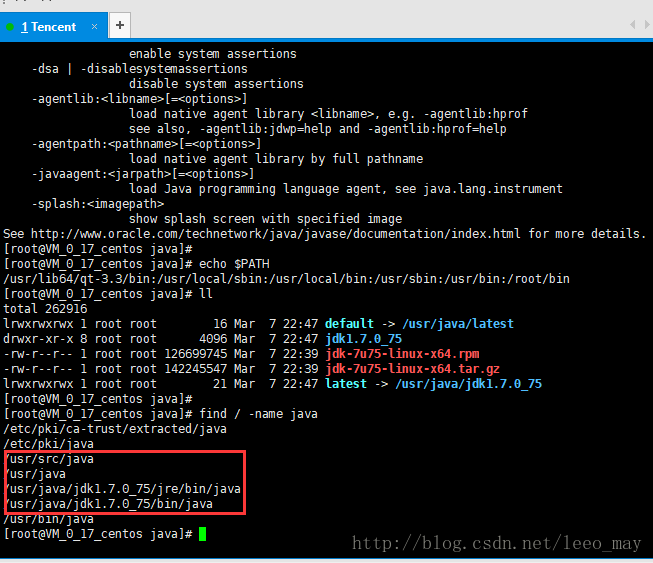
Task: Click the '/usr/java/jdk1.7.0_75/jre/bin/java' result
Action: [122, 489]
